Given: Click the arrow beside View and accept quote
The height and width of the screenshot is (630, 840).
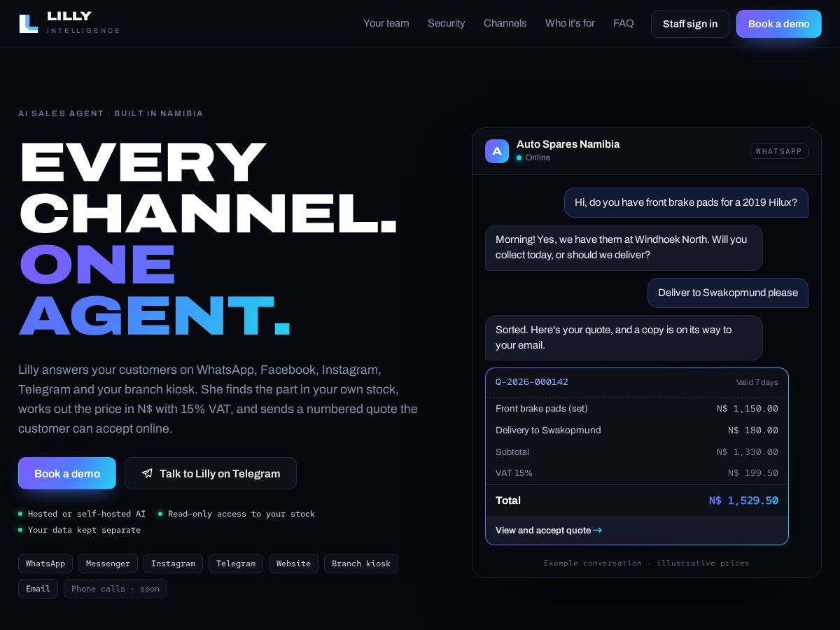Looking at the screenshot, I should pyautogui.click(x=598, y=531).
